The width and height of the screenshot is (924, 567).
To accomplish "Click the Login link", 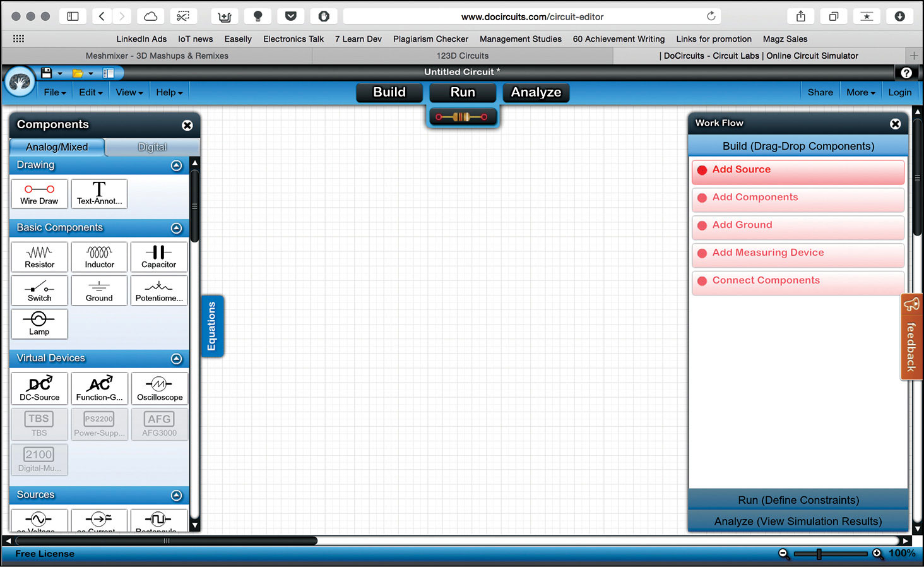I will coord(899,92).
